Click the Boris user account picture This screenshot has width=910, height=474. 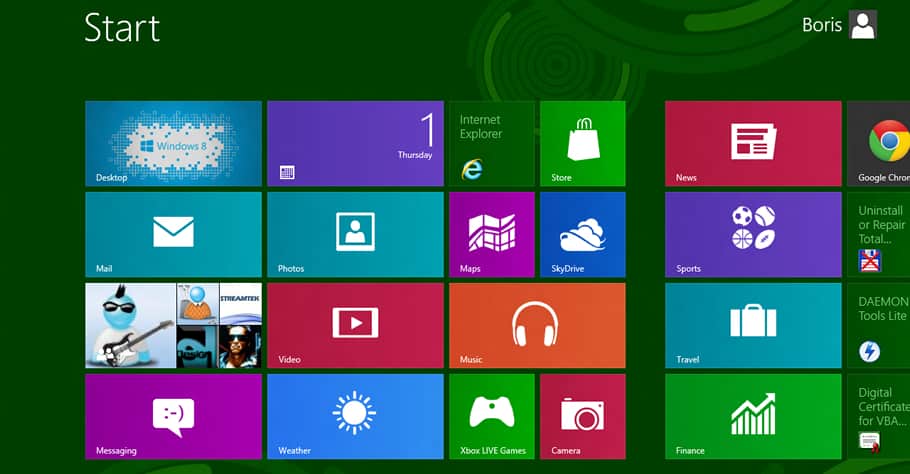pyautogui.click(x=862, y=25)
